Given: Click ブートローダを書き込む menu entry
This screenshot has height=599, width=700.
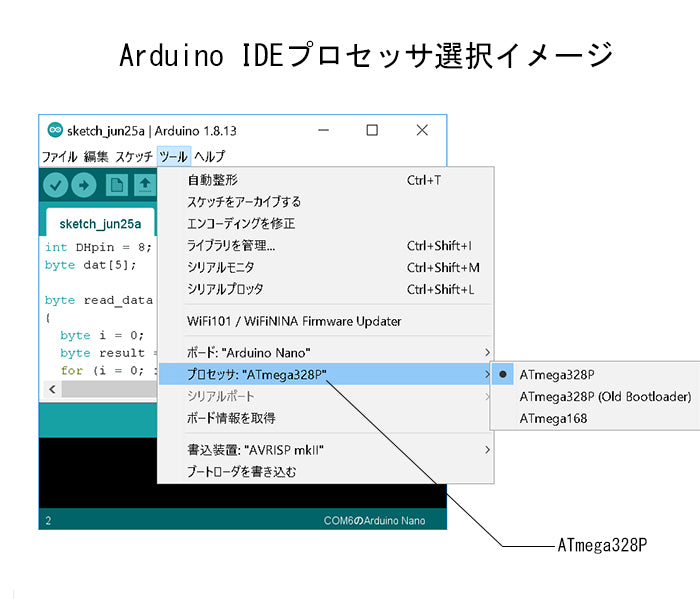Looking at the screenshot, I should (x=242, y=472).
